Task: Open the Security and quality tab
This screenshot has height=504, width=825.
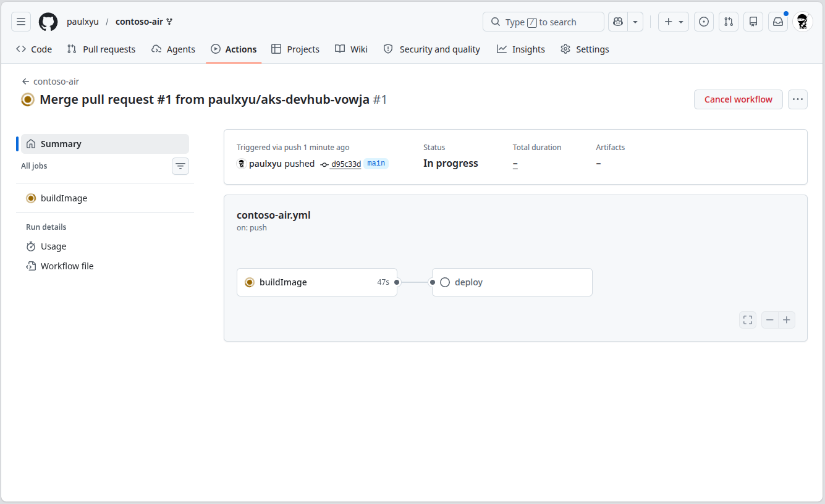Action: 431,49
